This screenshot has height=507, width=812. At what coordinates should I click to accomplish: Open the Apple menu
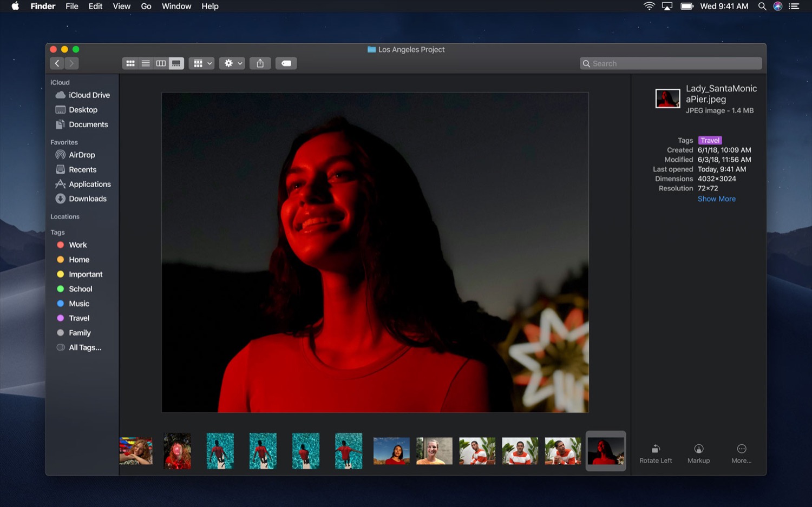tap(15, 6)
